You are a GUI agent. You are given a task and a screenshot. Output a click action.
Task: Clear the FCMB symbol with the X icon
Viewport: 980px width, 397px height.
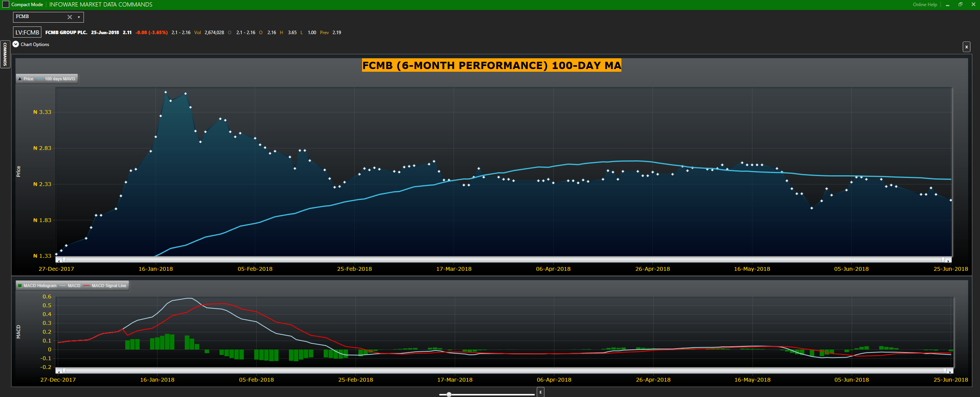point(70,17)
